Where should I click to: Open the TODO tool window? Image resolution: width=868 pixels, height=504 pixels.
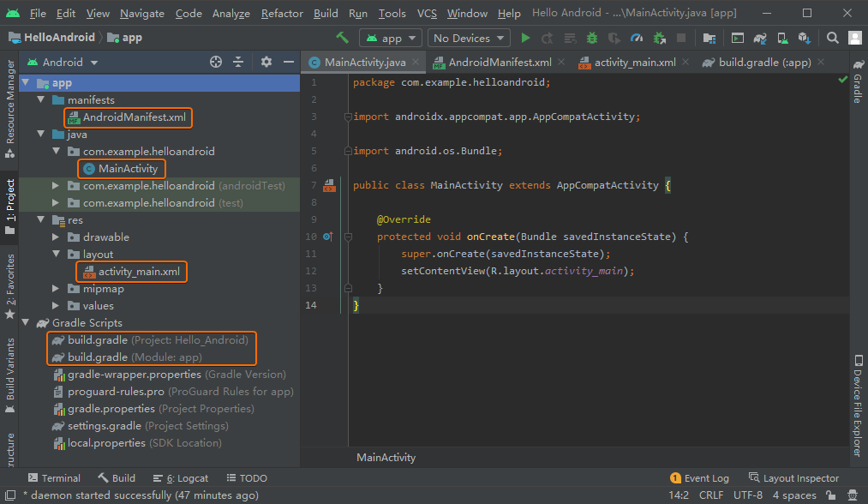(247, 478)
